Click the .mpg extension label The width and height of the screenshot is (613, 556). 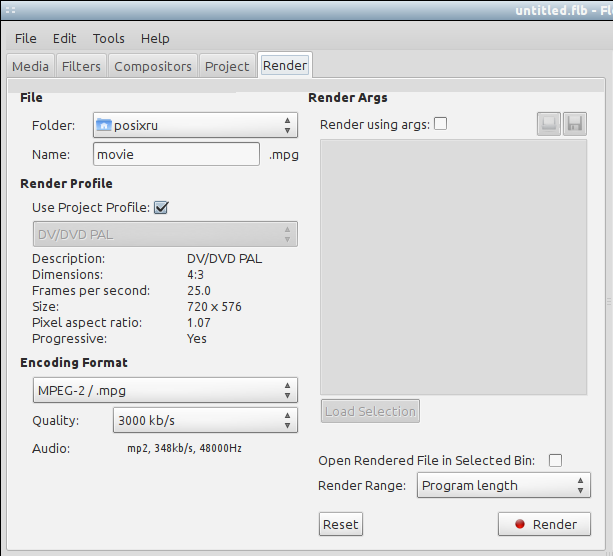pyautogui.click(x=284, y=155)
